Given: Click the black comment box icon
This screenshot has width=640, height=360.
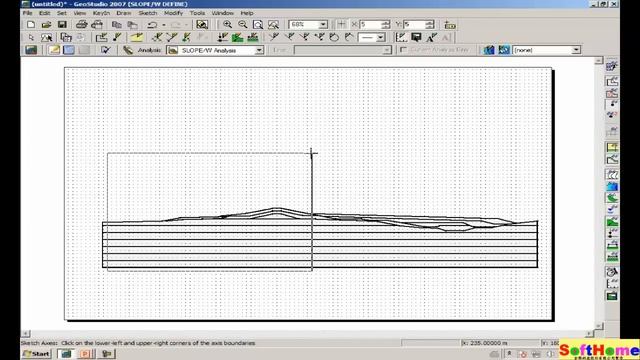Looking at the screenshot, I should pyautogui.click(x=416, y=38).
